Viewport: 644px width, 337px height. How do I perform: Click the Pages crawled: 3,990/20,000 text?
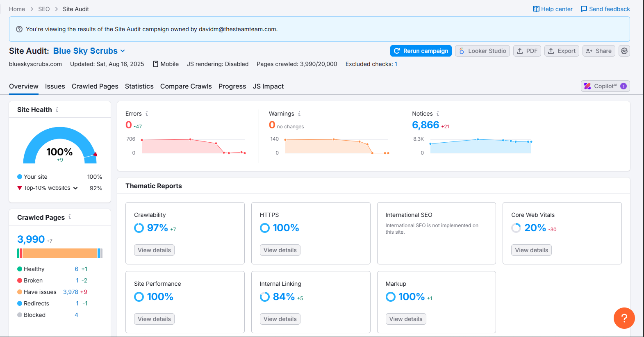(x=297, y=64)
